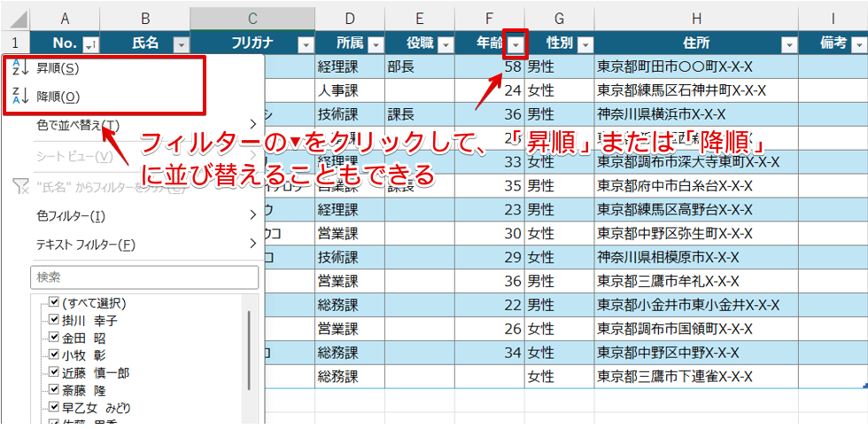Click the select-all triangle at sheet corner

19,20
